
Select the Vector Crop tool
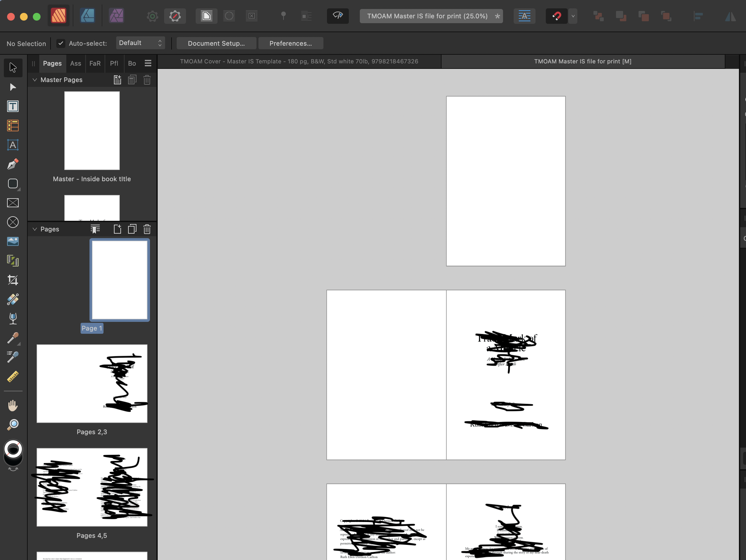(13, 280)
